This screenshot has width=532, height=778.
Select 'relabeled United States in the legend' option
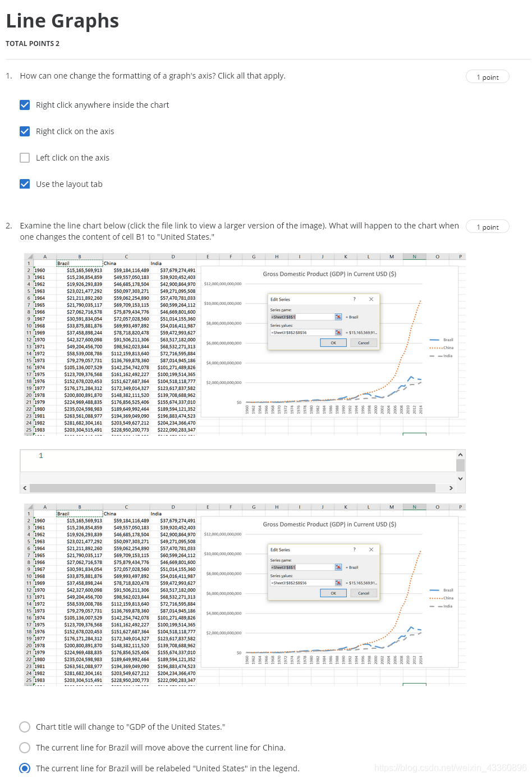25,768
